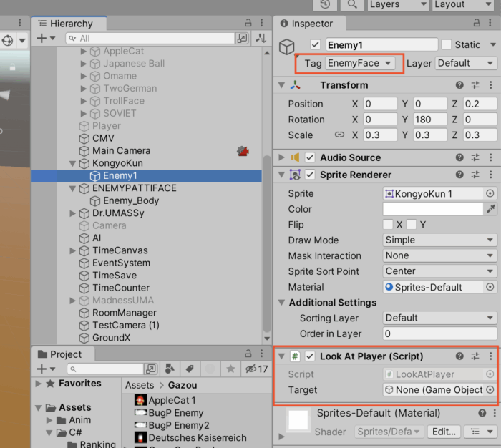Image resolution: width=501 pixels, height=448 pixels.
Task: Open Project create plus button
Action: pos(47,369)
